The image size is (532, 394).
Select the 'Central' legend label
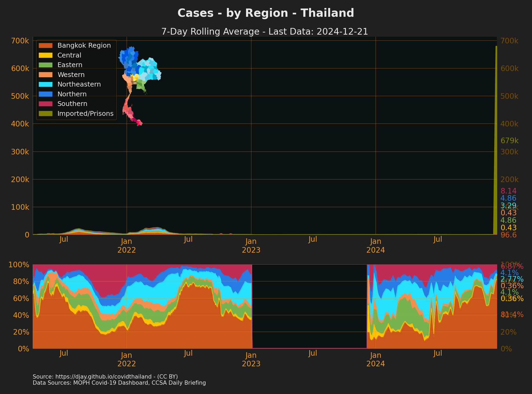click(69, 55)
